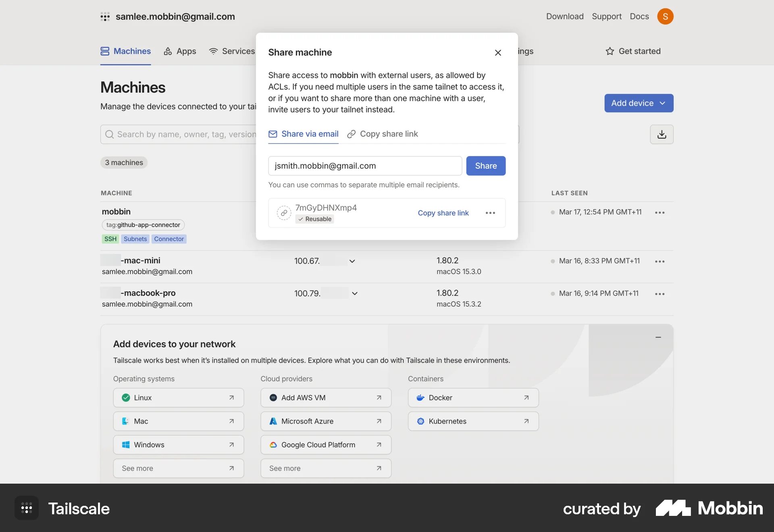Expand IP addresses for macbook-pro
The width and height of the screenshot is (774, 532).
pyautogui.click(x=354, y=293)
